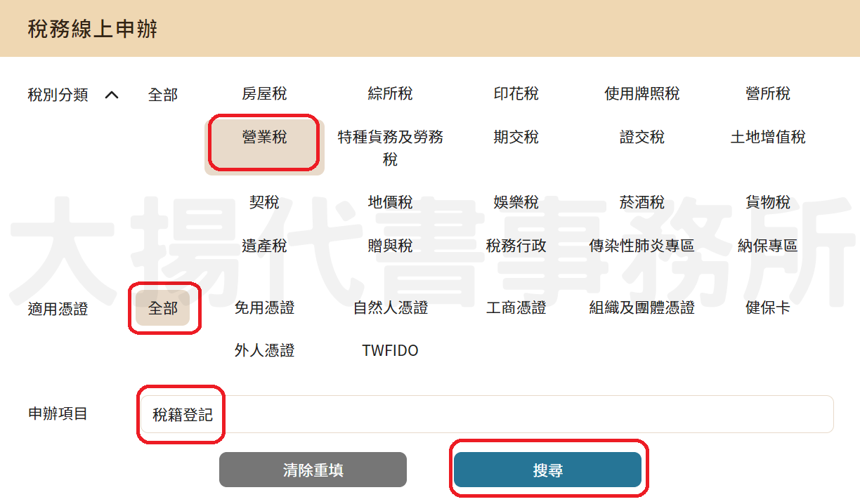
Task: Select the 工商憑證 certificate option
Action: point(516,308)
